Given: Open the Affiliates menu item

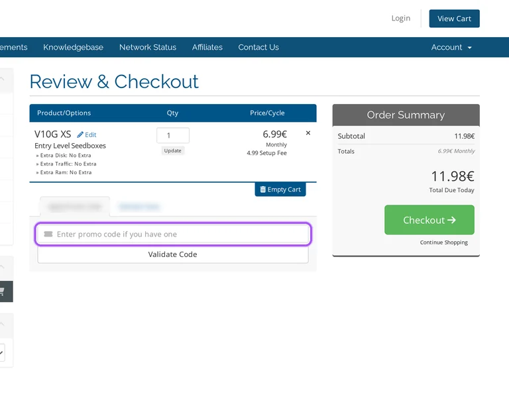Looking at the screenshot, I should [x=207, y=48].
